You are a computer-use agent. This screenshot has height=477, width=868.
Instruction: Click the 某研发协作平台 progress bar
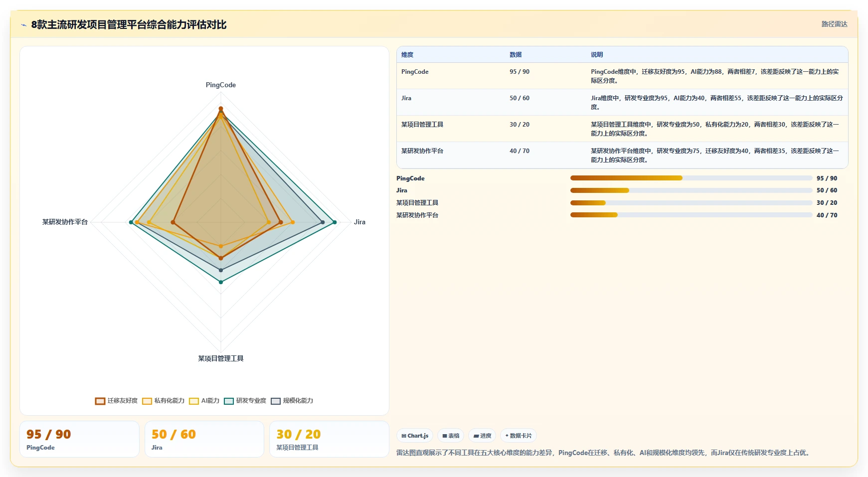692,215
